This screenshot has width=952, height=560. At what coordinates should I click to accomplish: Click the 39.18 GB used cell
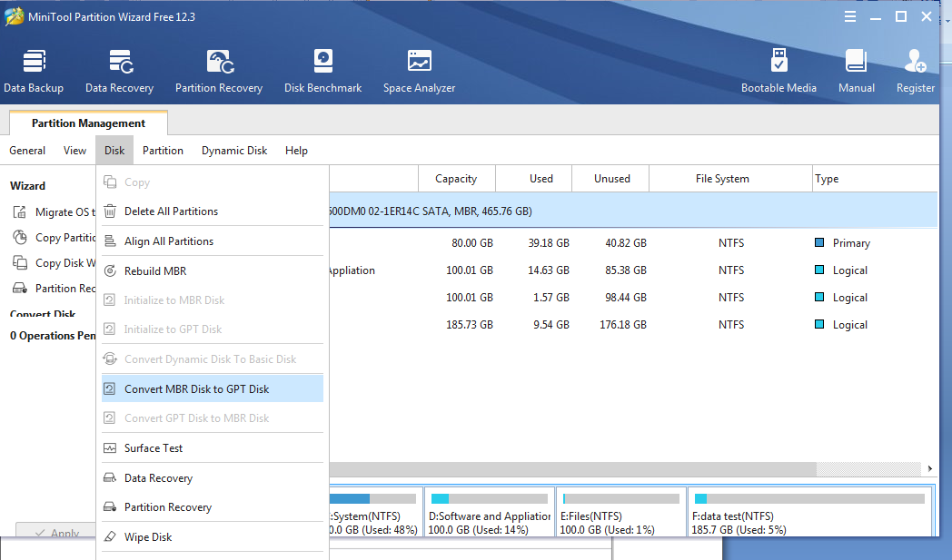[549, 243]
